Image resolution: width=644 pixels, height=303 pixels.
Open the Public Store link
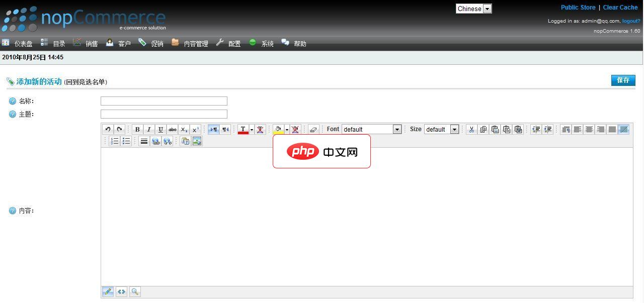[x=578, y=7]
